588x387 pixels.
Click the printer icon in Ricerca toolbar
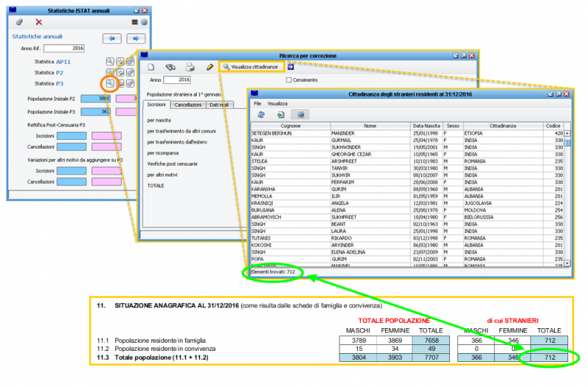pos(190,66)
